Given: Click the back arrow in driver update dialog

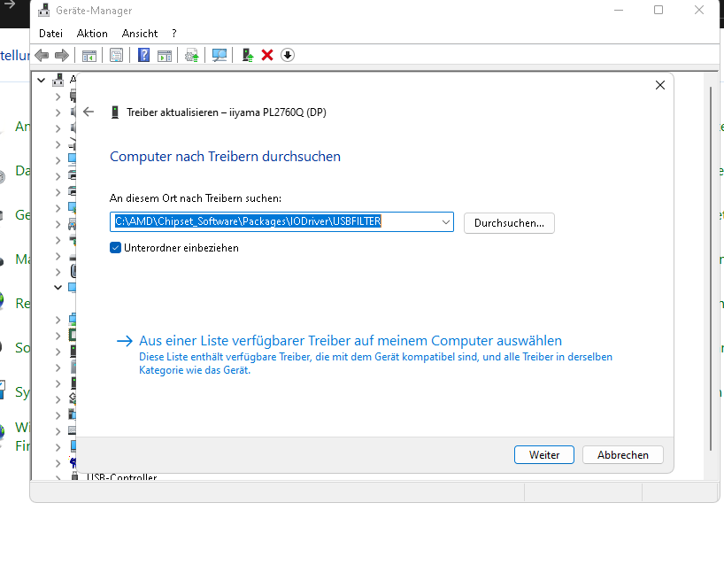Looking at the screenshot, I should [x=89, y=112].
